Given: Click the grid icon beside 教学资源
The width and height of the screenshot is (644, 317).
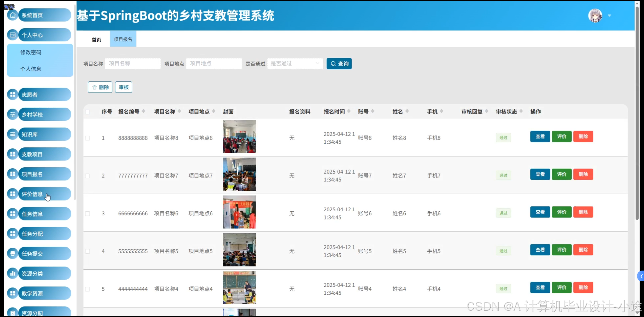Looking at the screenshot, I should [x=12, y=293].
